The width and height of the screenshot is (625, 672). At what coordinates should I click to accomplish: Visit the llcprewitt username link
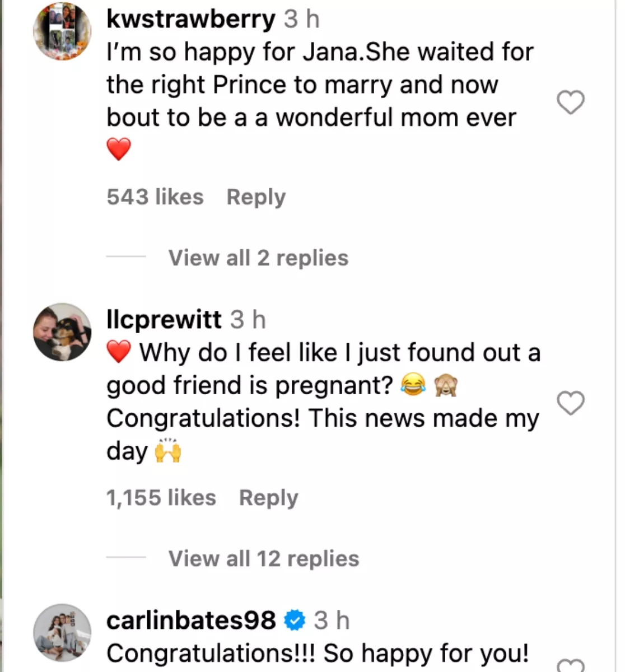pos(164,320)
